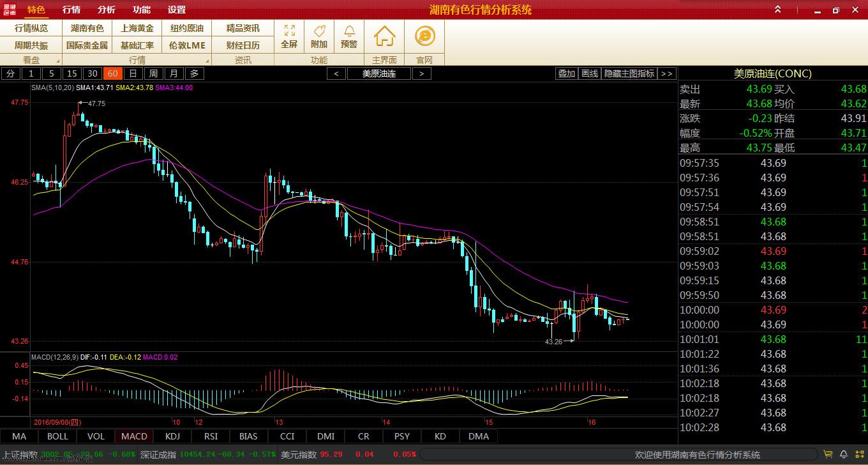Switch to VOL indicator tab
Screen dimensions: 868x465
tap(96, 436)
